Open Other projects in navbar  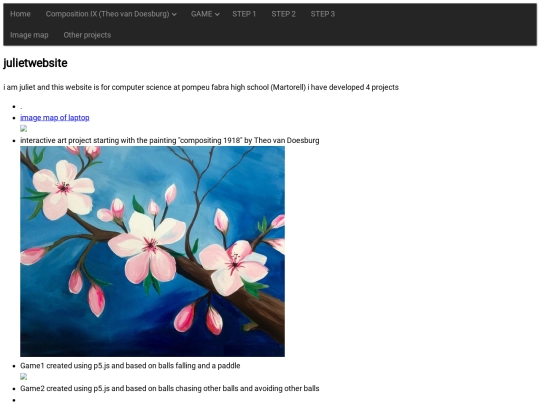click(87, 35)
